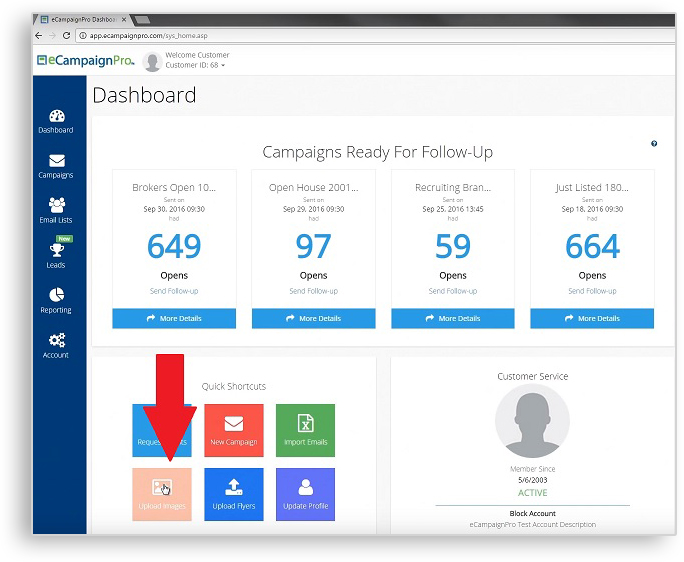The height and width of the screenshot is (562, 684).
Task: Open the Import Emails shortcut tile
Action: [x=305, y=430]
